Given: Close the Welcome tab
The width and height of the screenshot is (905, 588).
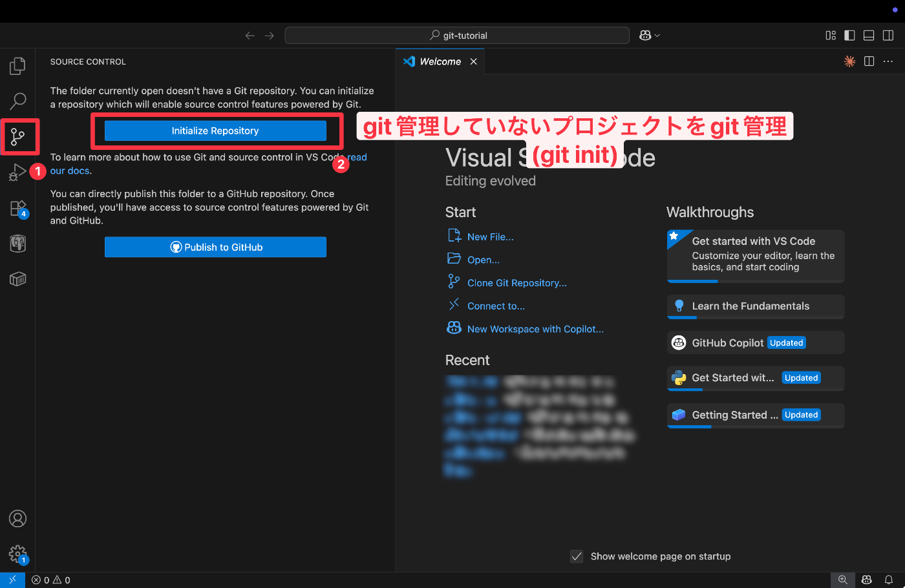Looking at the screenshot, I should [x=474, y=61].
